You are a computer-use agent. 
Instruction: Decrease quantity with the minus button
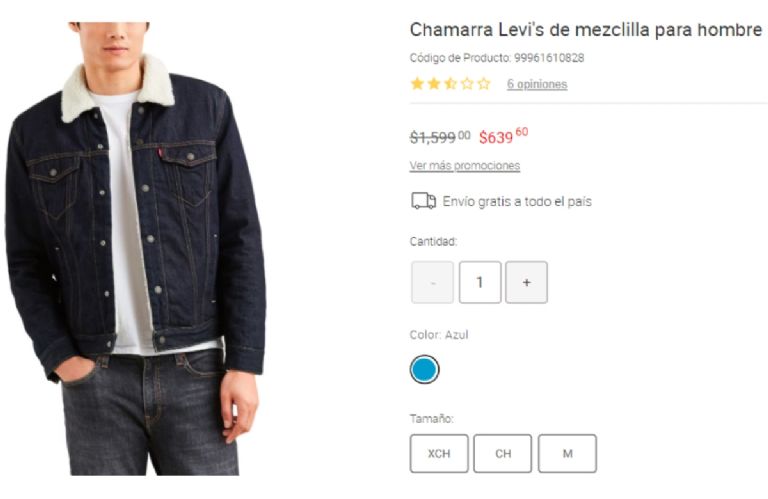432,282
